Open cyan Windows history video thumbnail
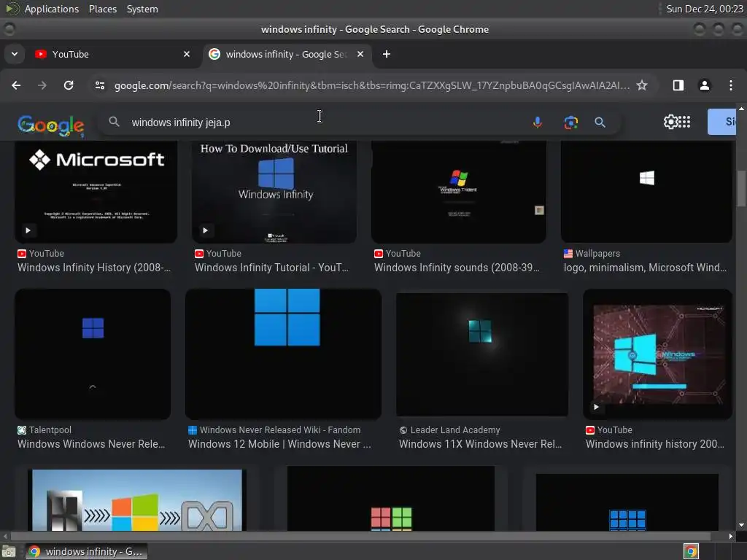747x560 pixels. click(x=657, y=354)
